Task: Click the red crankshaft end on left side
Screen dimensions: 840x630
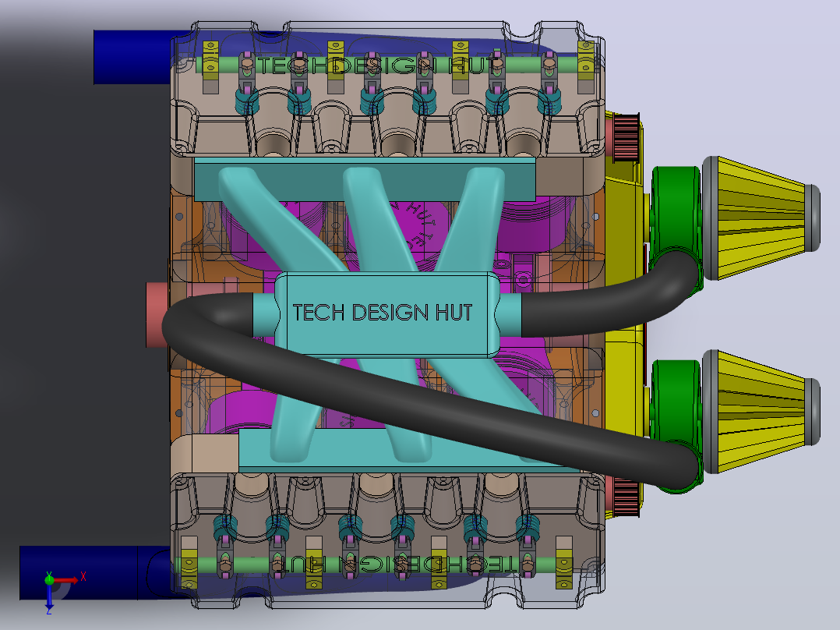Action: (157, 315)
